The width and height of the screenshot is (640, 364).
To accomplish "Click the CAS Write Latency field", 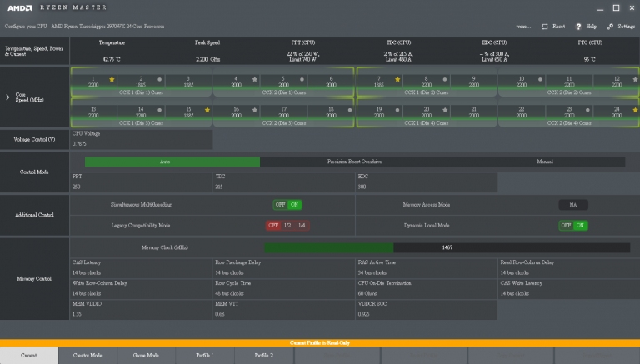I will pos(569,288).
